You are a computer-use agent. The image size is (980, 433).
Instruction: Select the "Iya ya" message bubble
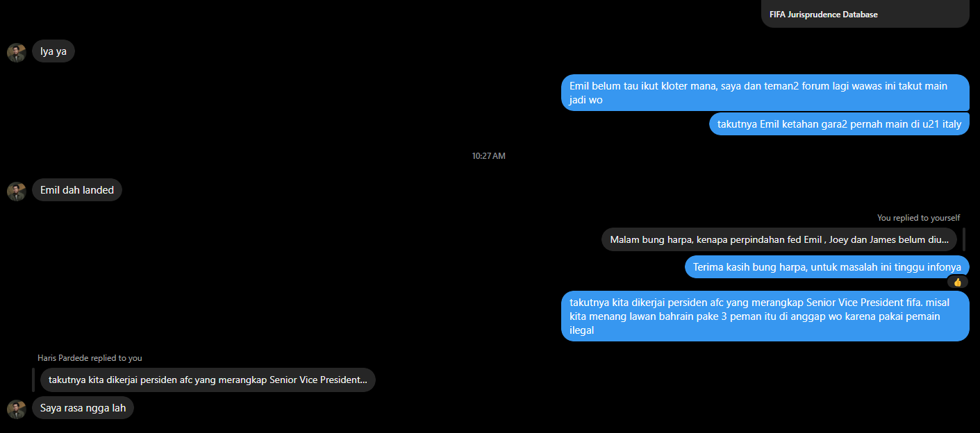53,51
